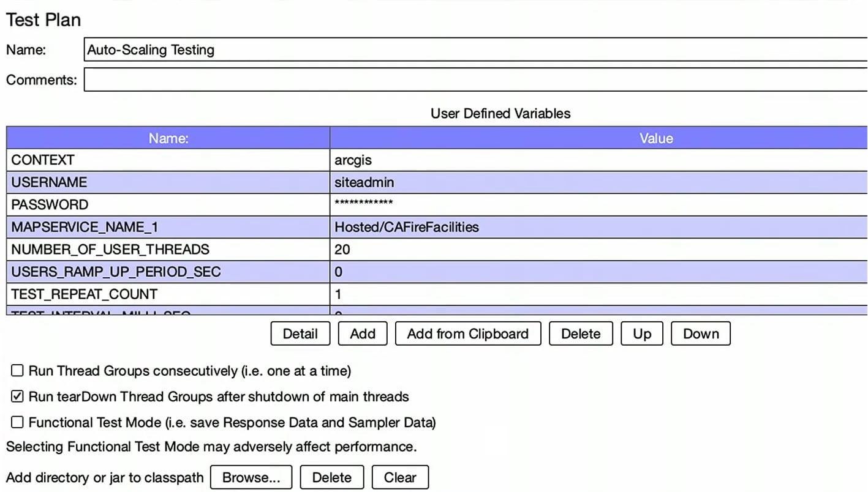Click Browse to add a jar to classpath

251,477
